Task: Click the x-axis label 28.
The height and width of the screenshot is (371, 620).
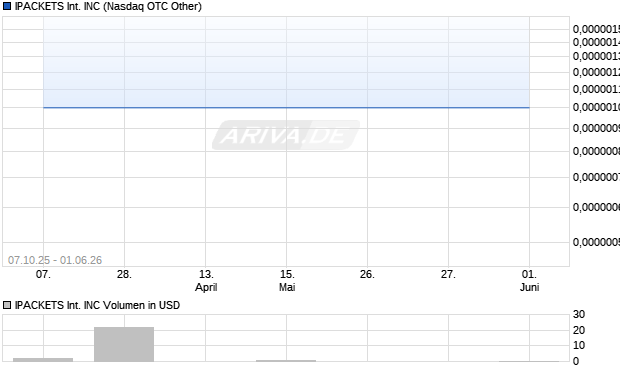Action: pyautogui.click(x=124, y=274)
